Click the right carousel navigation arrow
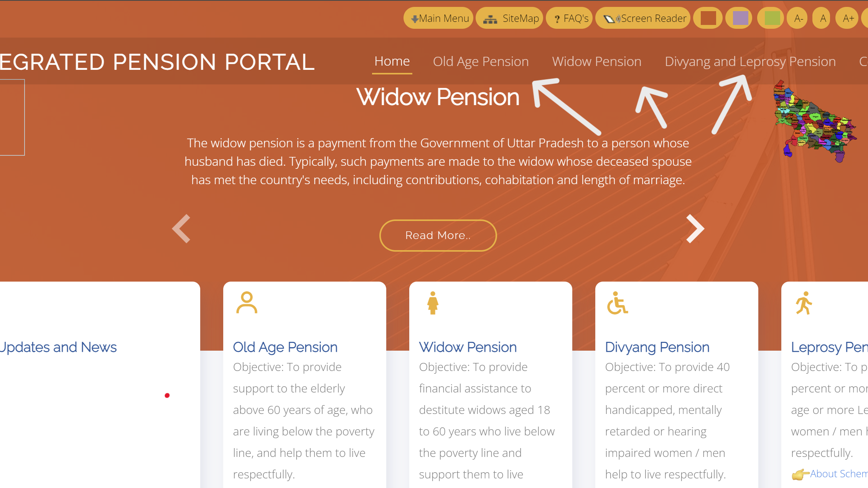The height and width of the screenshot is (488, 868). click(696, 229)
